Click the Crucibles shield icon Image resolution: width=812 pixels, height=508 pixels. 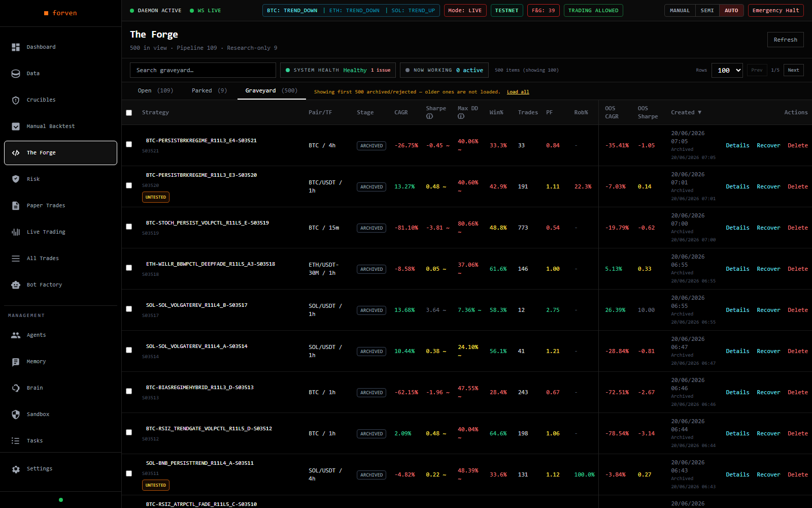click(x=16, y=100)
